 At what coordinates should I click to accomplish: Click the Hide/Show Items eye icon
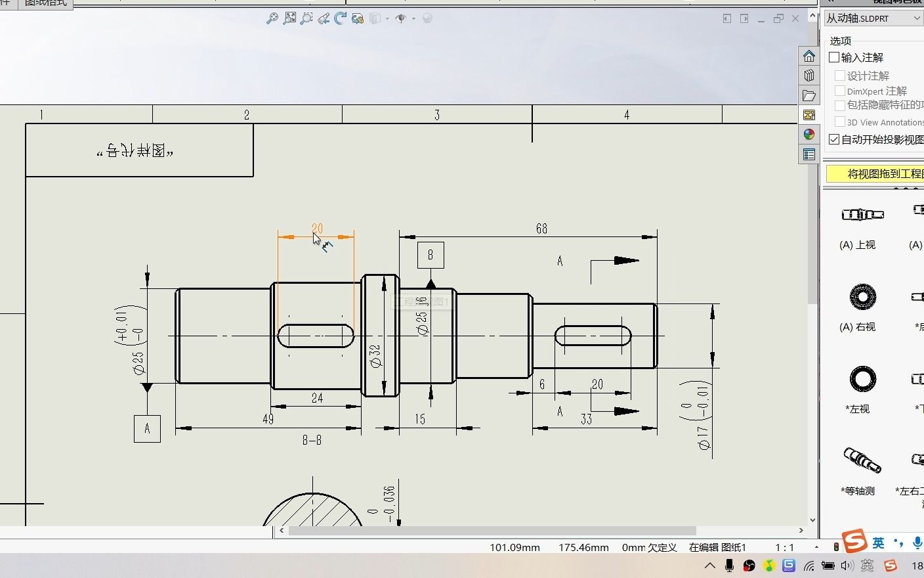point(401,18)
